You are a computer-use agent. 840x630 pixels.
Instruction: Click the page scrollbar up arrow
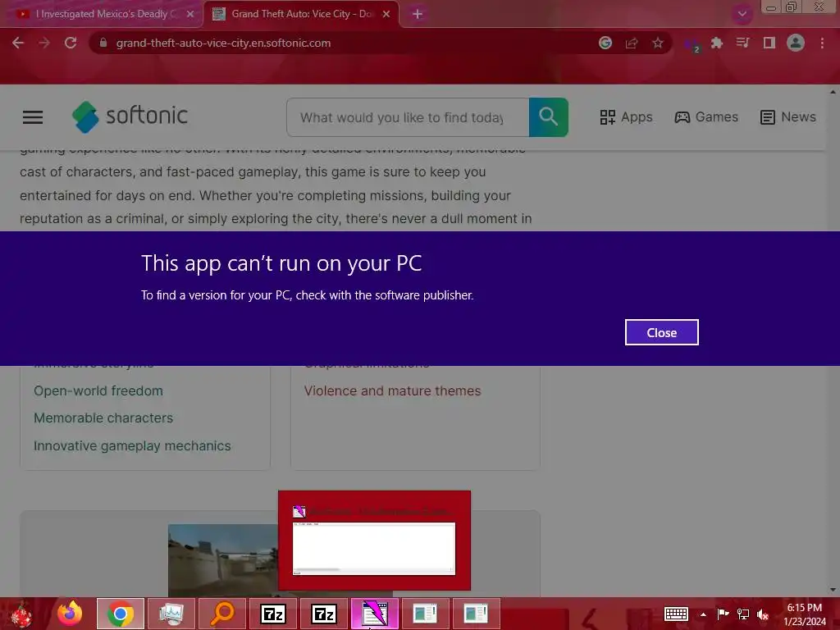[833, 92]
